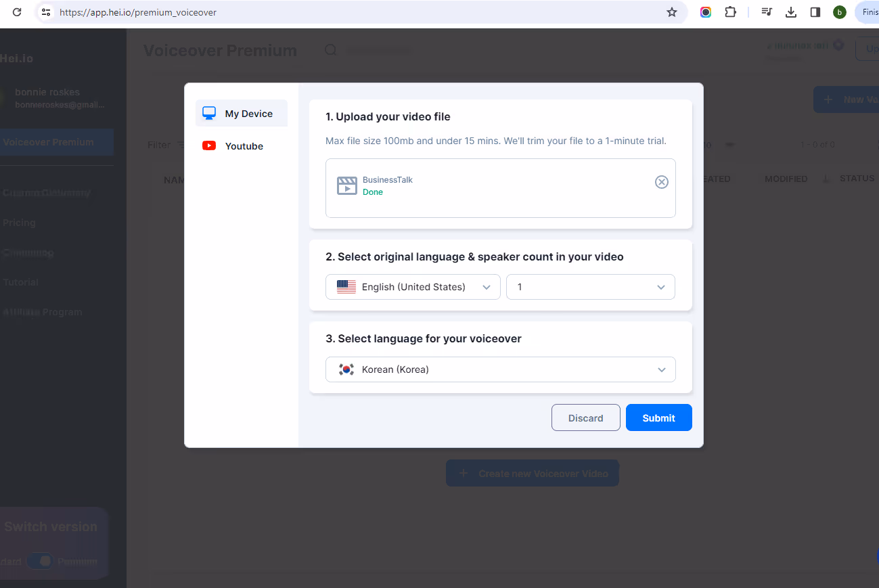Toggle browser side panel icon
This screenshot has width=879, height=588.
(815, 12)
